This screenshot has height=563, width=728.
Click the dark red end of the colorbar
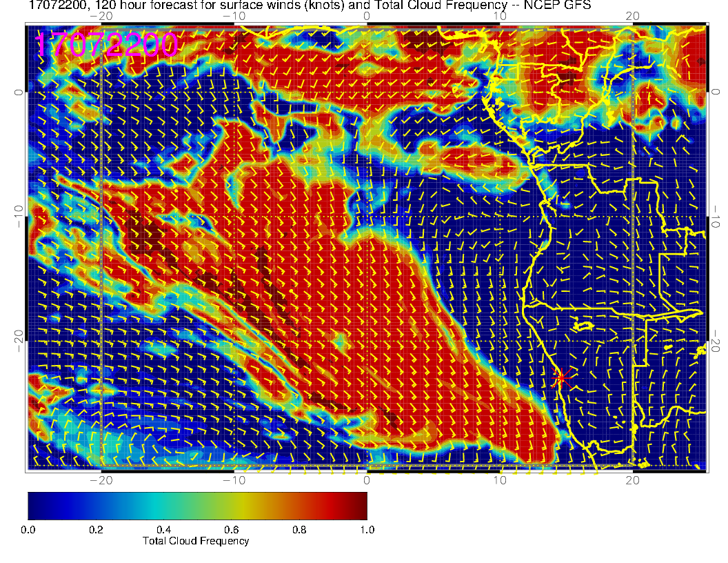point(361,506)
